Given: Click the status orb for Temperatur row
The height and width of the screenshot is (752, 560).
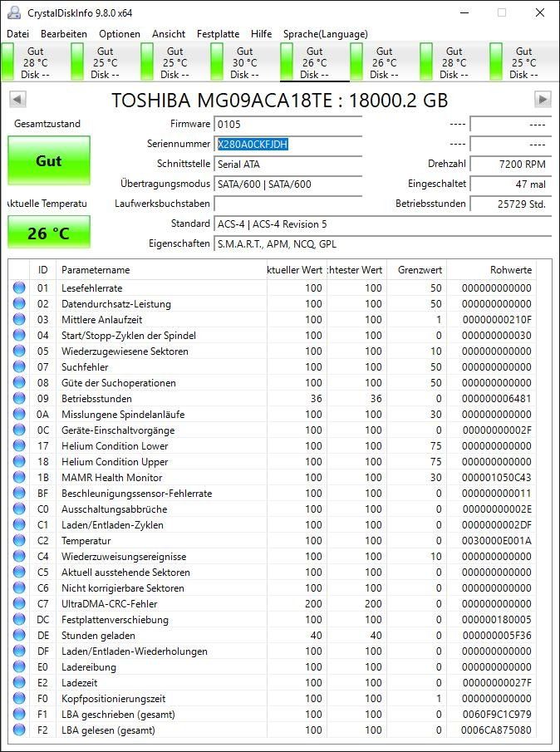Looking at the screenshot, I should [19, 540].
